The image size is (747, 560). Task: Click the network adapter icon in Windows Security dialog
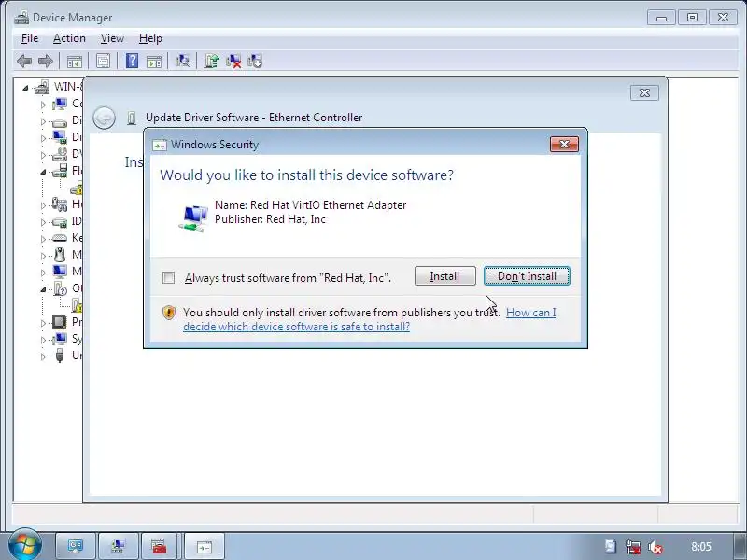pos(193,217)
